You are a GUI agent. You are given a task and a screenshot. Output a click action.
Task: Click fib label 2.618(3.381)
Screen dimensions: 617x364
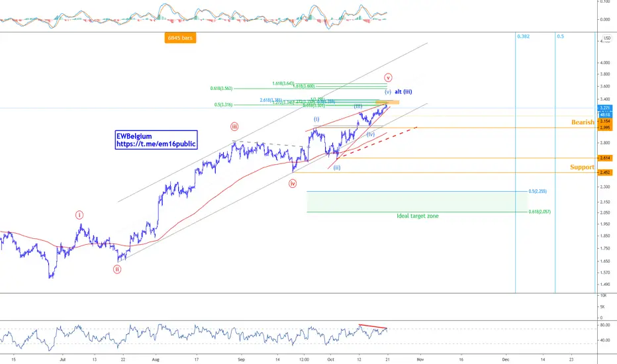pos(271,100)
